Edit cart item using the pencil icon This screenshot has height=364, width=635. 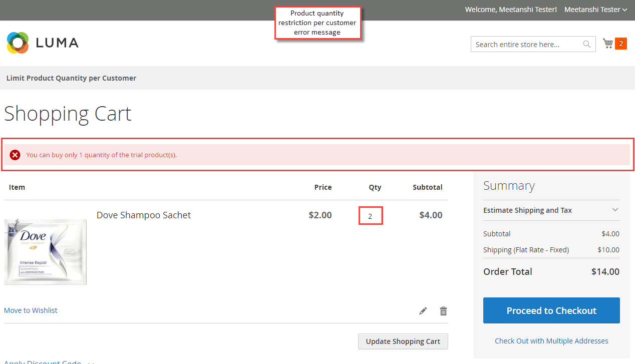423,310
